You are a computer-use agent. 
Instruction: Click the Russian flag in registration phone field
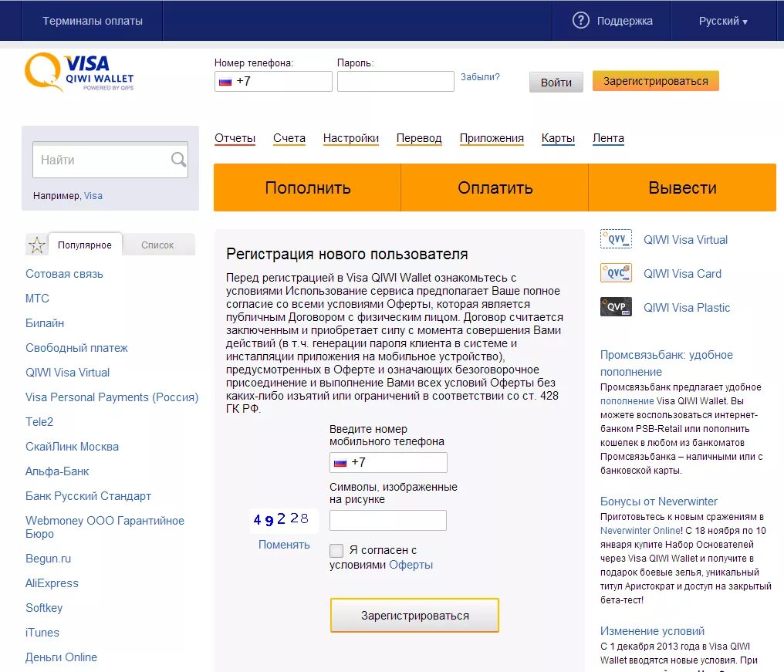coord(340,462)
